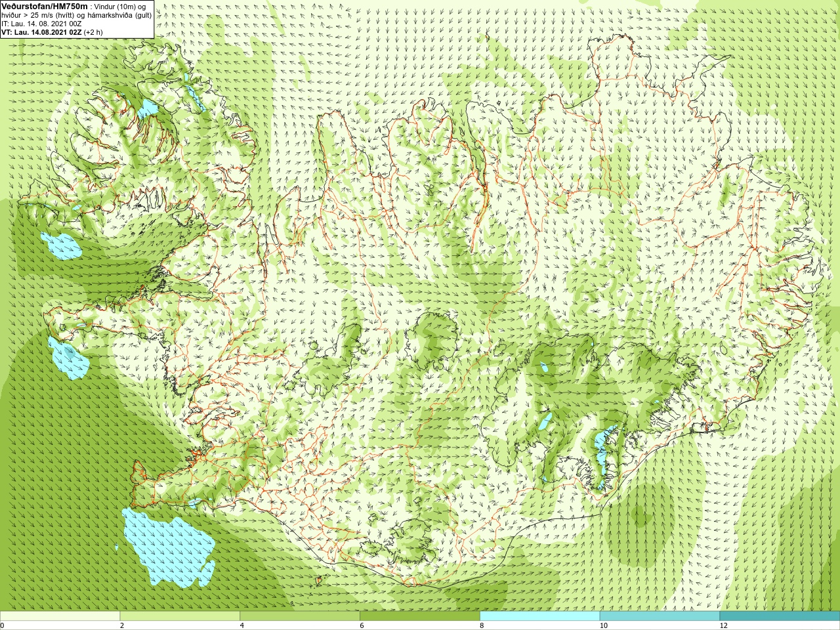The height and width of the screenshot is (630, 840).
Task: Click the medium green 4–6 legend segment
Action: [x=300, y=616]
